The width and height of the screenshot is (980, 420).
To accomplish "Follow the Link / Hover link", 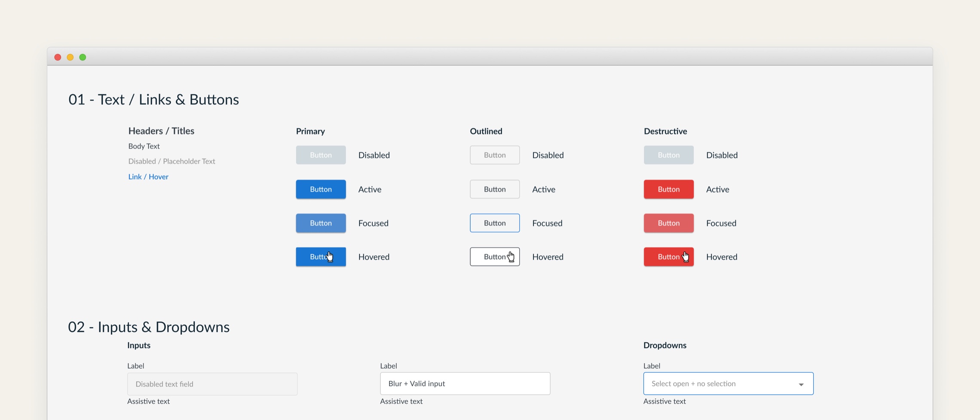I will tap(148, 176).
